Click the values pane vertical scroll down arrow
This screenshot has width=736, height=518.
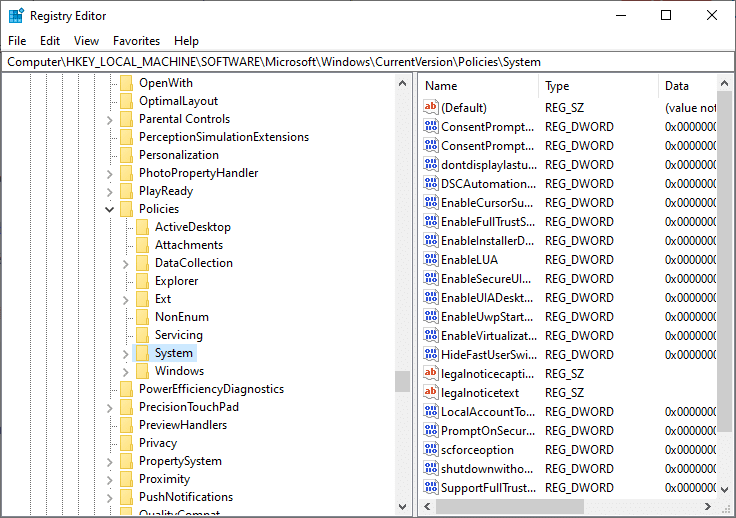pyautogui.click(x=724, y=489)
